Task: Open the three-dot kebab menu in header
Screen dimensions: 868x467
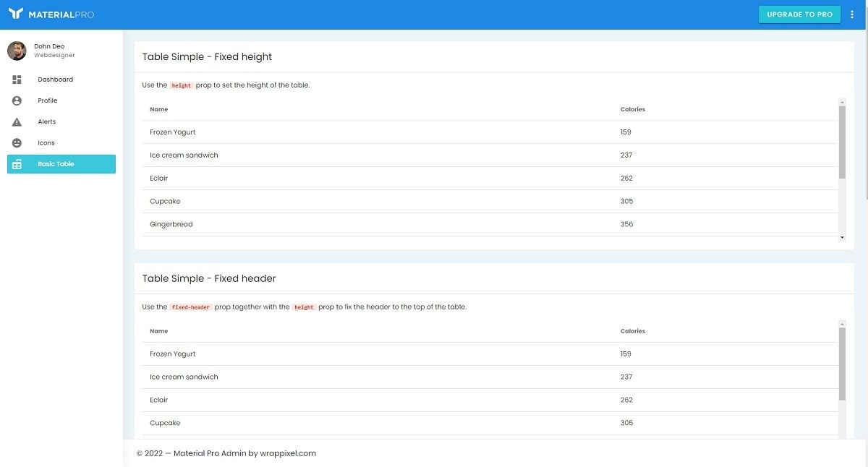Action: click(x=851, y=14)
